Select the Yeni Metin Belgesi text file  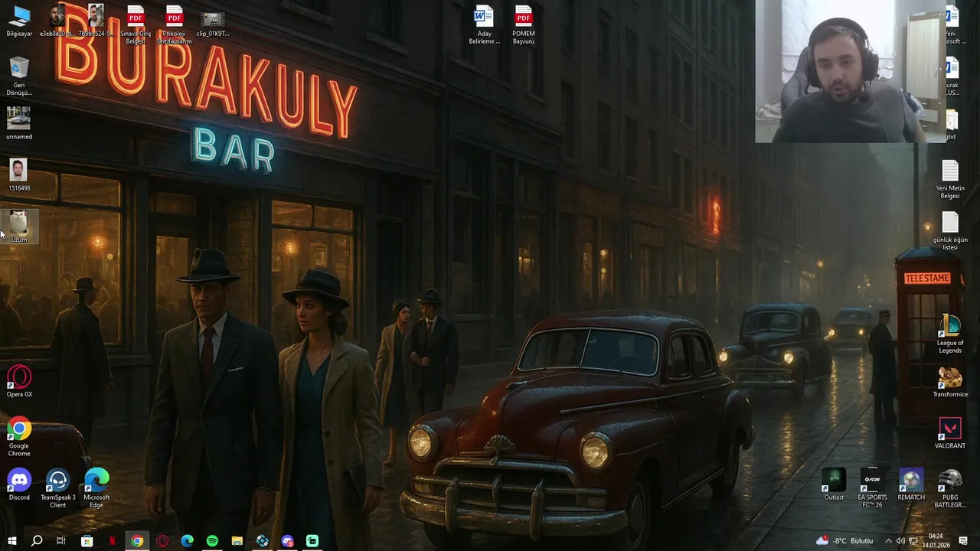point(950,179)
